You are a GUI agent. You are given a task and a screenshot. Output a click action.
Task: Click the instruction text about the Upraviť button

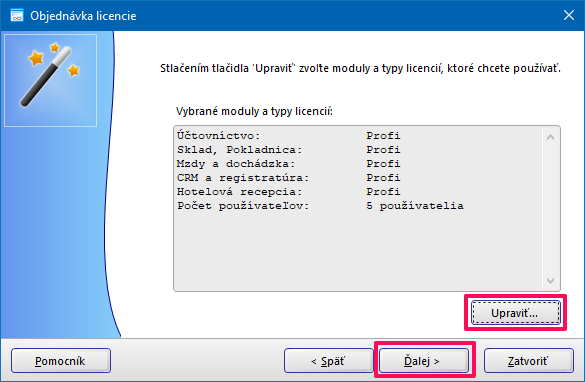point(360,68)
